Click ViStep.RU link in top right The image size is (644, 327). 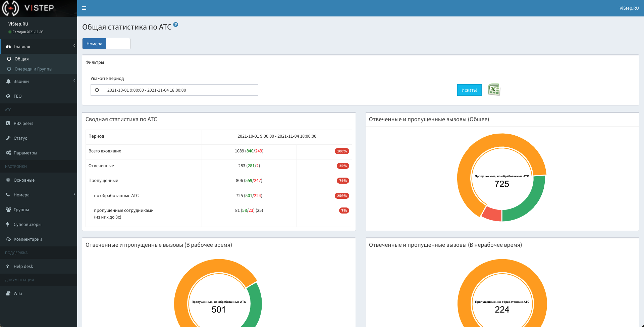(629, 8)
